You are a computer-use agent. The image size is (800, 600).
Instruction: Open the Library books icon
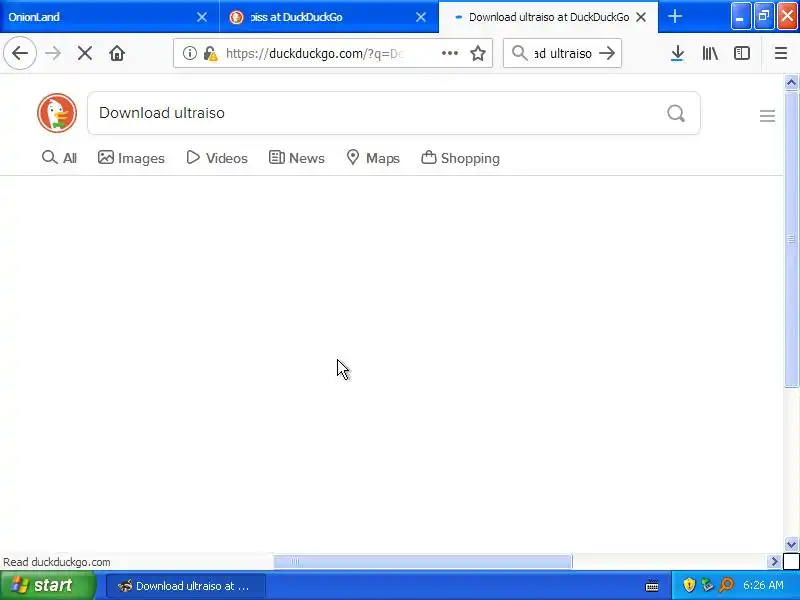[710, 53]
